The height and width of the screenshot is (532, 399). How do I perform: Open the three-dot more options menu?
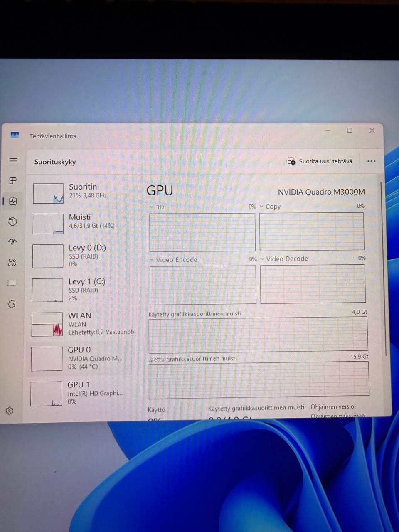point(372,161)
